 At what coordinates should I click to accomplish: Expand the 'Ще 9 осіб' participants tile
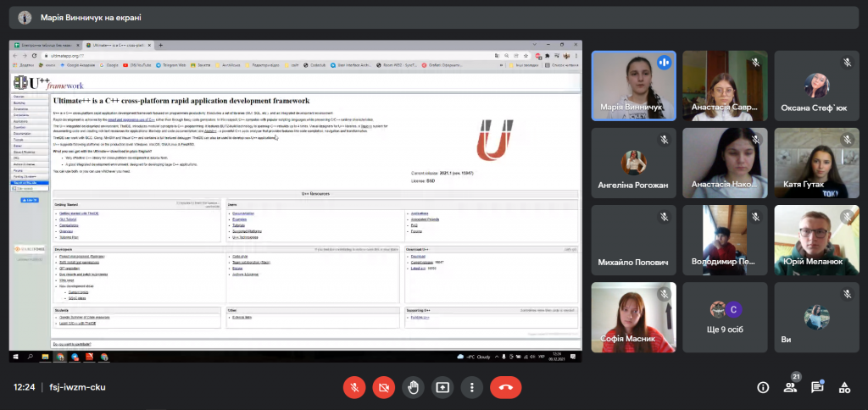pyautogui.click(x=725, y=317)
